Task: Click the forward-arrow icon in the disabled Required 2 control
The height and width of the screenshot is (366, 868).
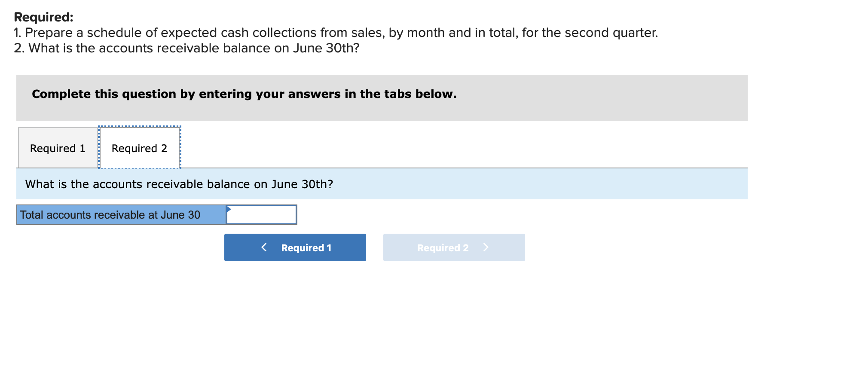Action: [486, 247]
